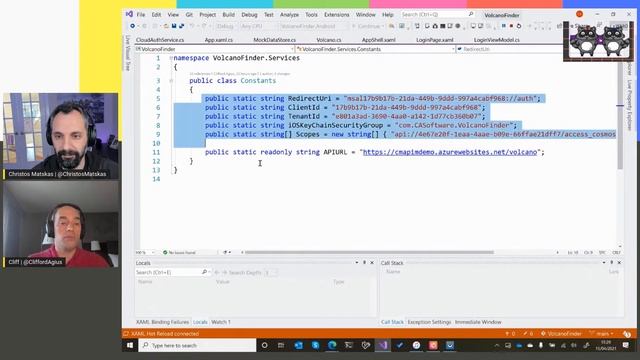
Task: Click the taskbar Type here to search box
Action: coord(198,345)
